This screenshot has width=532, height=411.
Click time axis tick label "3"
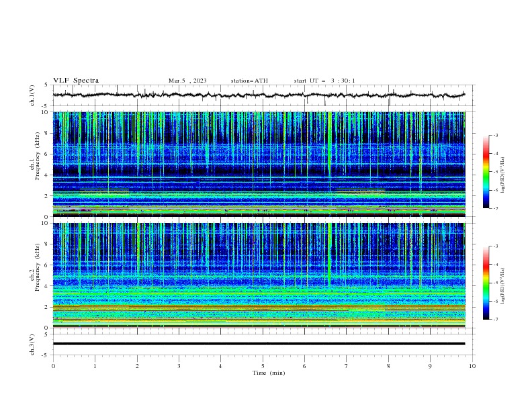[179, 366]
